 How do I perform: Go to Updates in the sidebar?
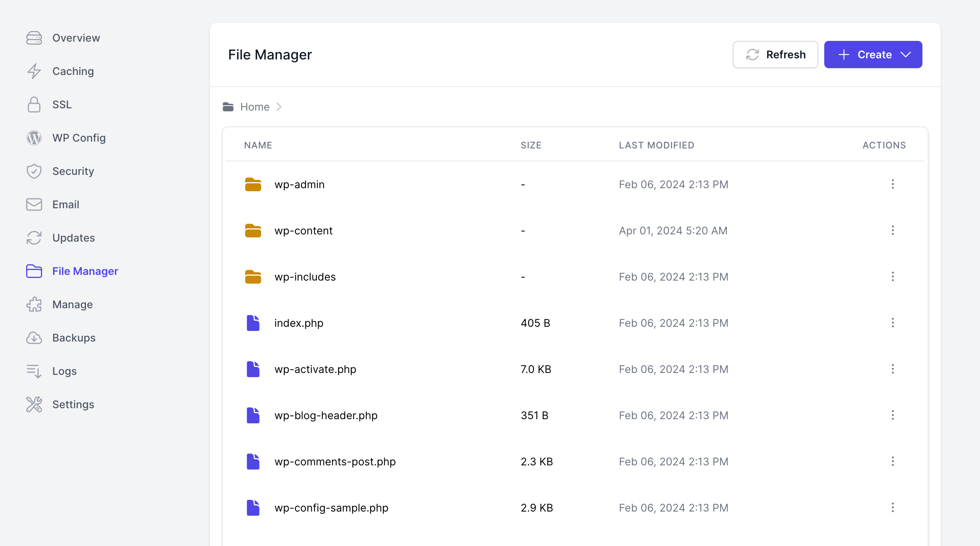(x=74, y=238)
